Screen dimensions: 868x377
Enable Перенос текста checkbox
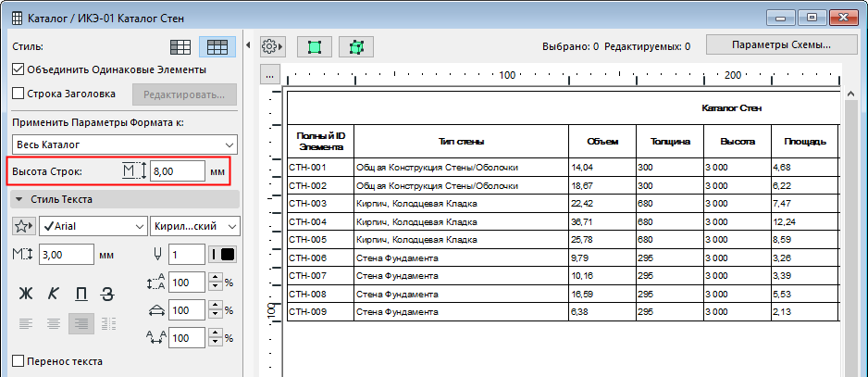click(x=19, y=361)
